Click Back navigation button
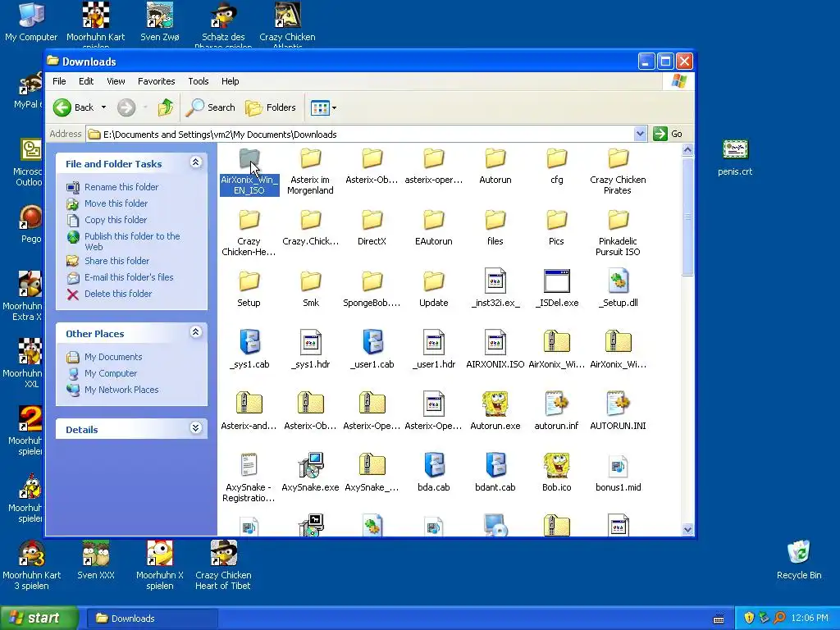The width and height of the screenshot is (840, 630). click(x=74, y=107)
